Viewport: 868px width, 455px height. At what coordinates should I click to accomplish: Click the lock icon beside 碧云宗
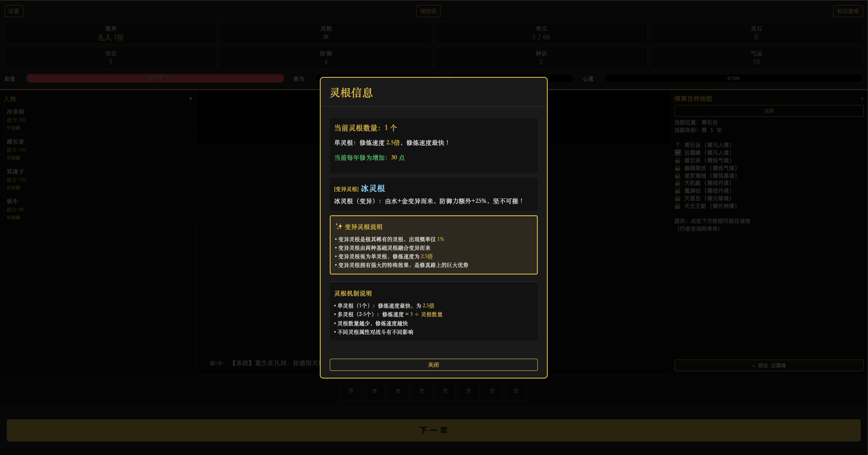point(678,161)
